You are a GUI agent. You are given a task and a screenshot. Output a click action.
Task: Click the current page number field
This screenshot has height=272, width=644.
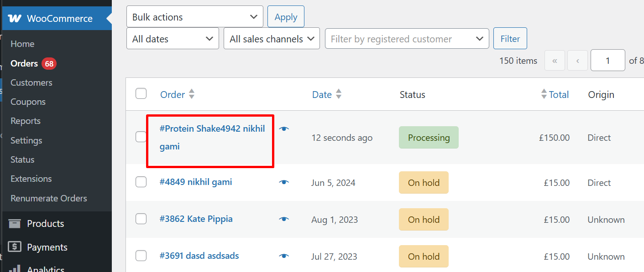[607, 61]
